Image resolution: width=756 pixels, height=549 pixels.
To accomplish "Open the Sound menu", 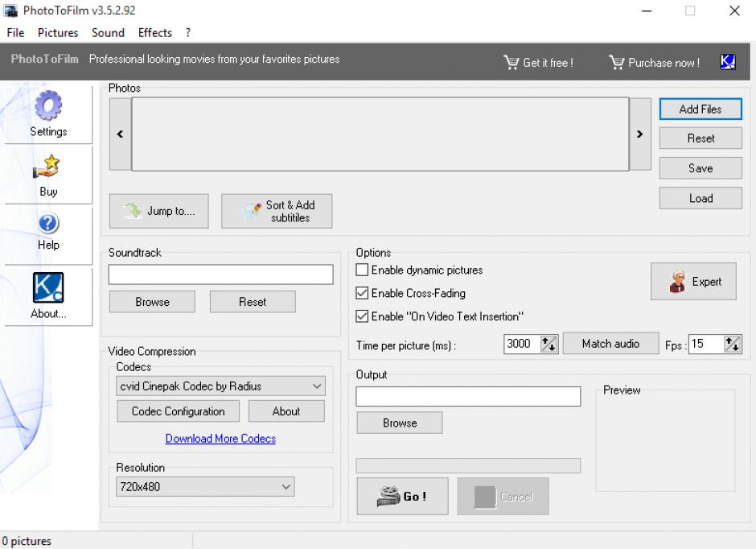I will tap(108, 33).
